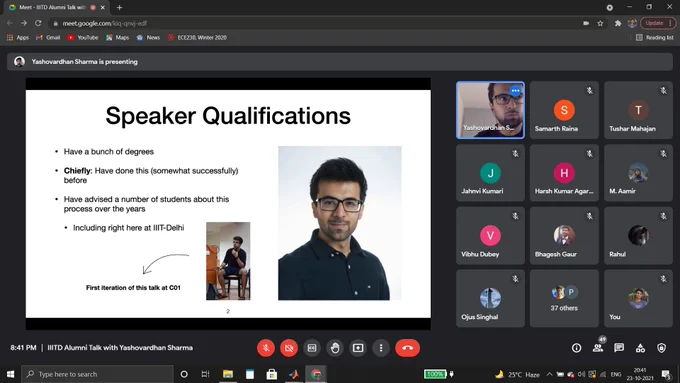Open meeting details info icon

[576, 348]
